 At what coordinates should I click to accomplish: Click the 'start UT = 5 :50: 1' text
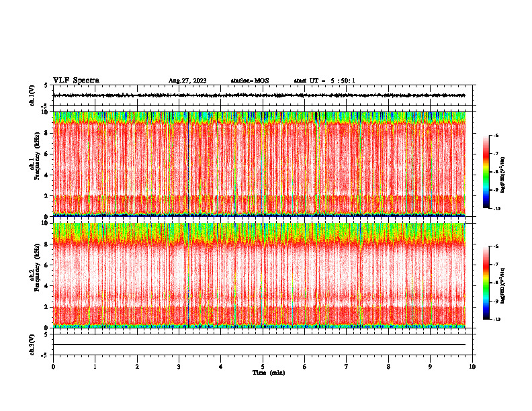(324, 81)
